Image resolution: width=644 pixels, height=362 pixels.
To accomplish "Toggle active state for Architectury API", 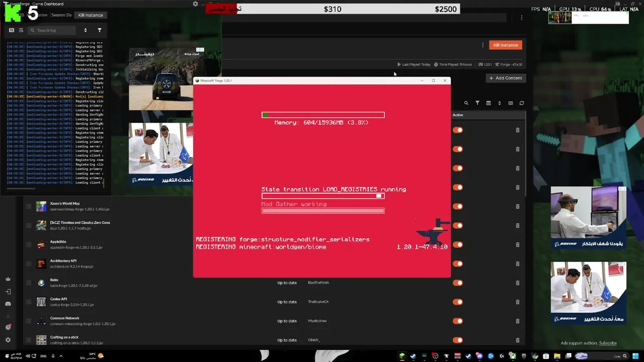I will coord(458,263).
